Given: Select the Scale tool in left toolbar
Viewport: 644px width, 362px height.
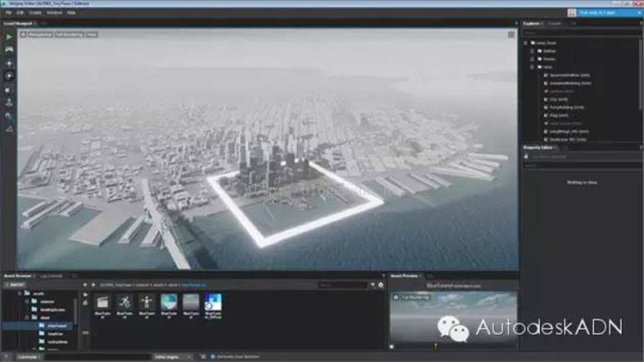Looking at the screenshot, I should coord(8,88).
